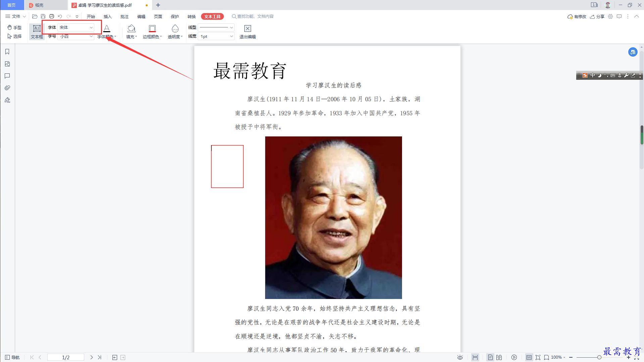Click the page number field showing 1/2
The width and height of the screenshot is (644, 362).
pyautogui.click(x=66, y=357)
